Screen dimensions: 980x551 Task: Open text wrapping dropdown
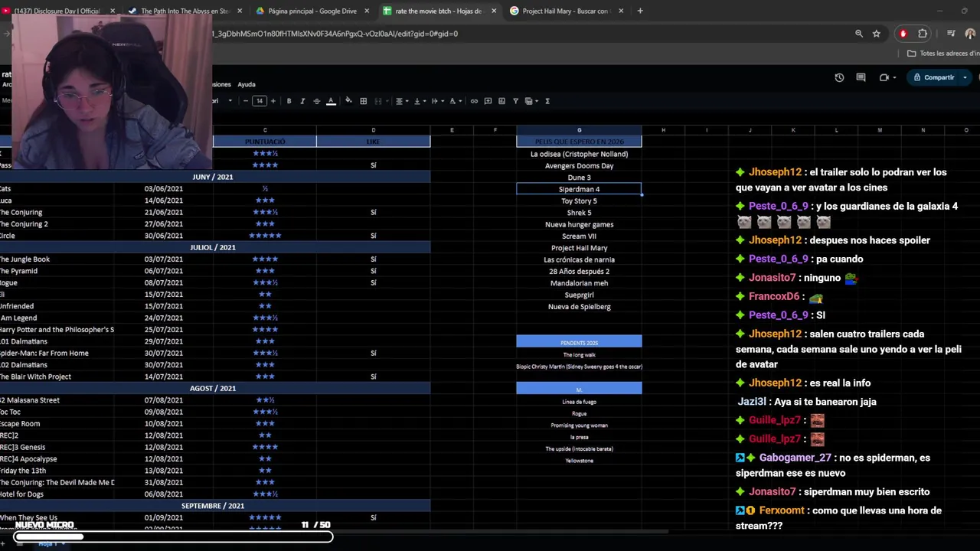436,101
